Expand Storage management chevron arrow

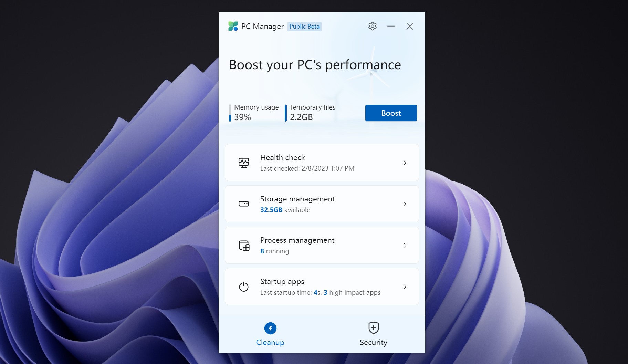(x=405, y=204)
